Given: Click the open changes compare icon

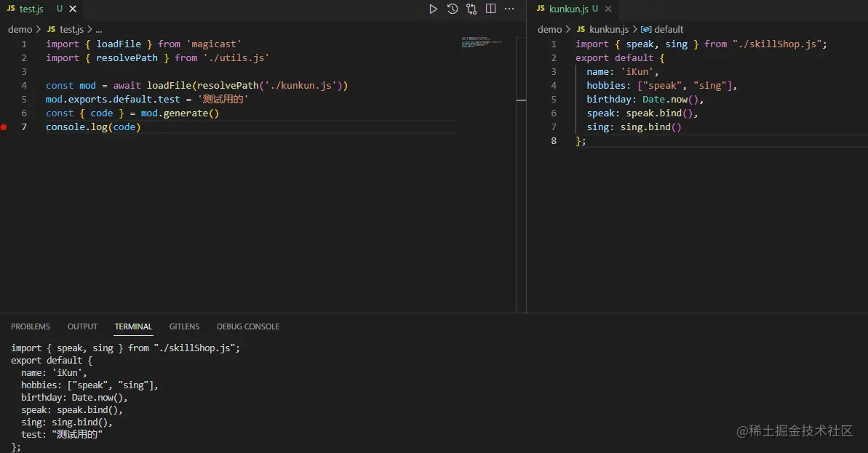Looking at the screenshot, I should click(471, 9).
